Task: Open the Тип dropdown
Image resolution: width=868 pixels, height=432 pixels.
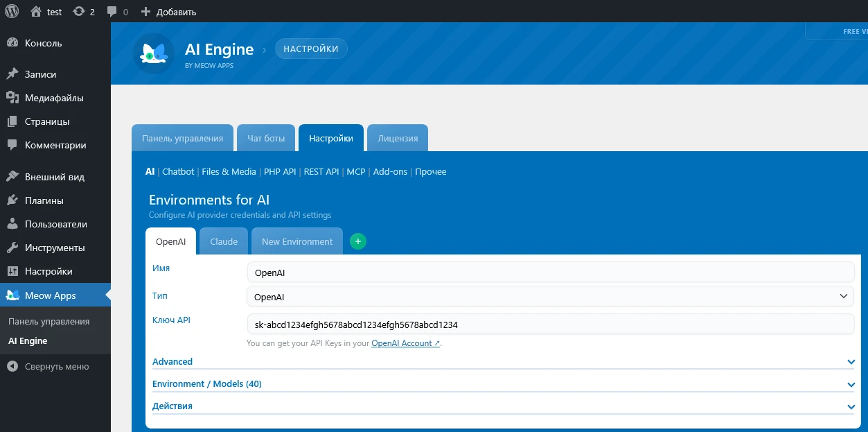Action: pyautogui.click(x=551, y=296)
